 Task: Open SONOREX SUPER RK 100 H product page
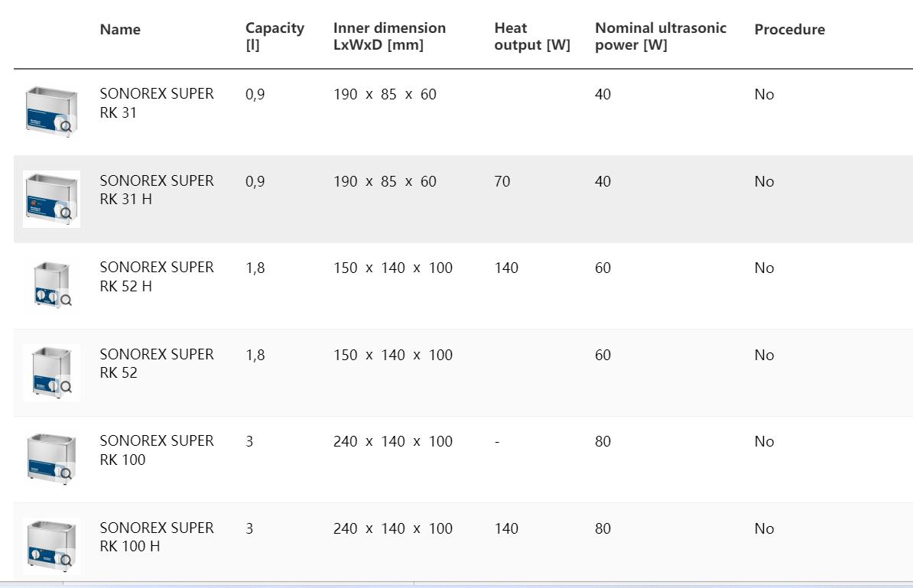point(156,537)
